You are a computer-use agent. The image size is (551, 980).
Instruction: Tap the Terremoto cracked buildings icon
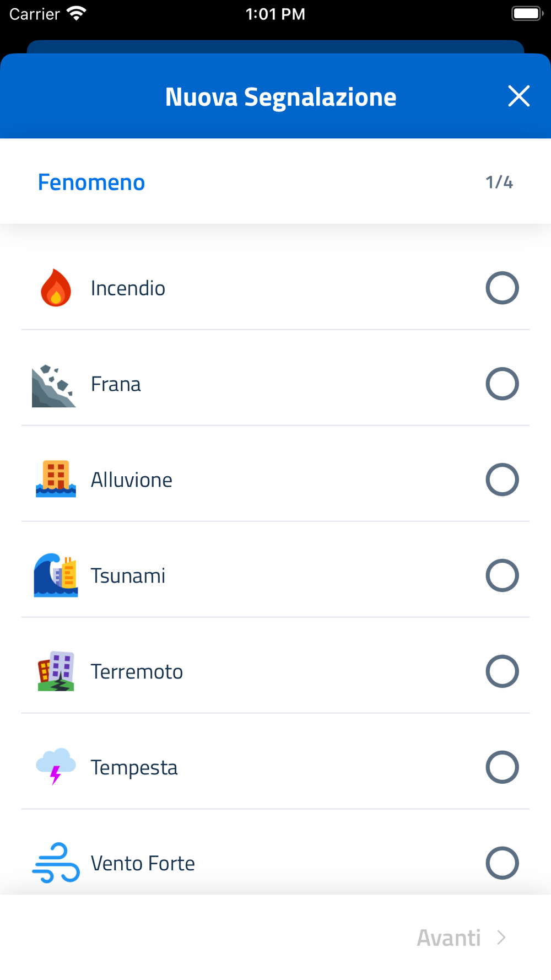(x=56, y=671)
